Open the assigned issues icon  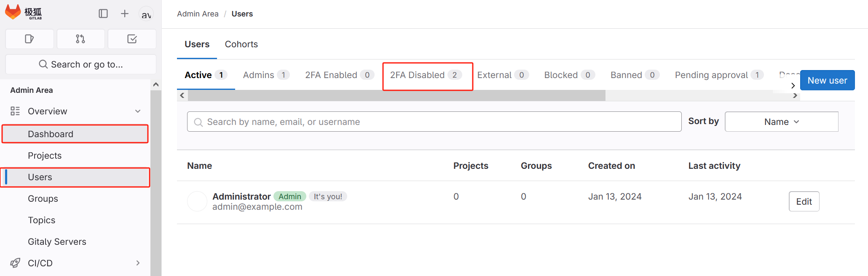pos(29,39)
